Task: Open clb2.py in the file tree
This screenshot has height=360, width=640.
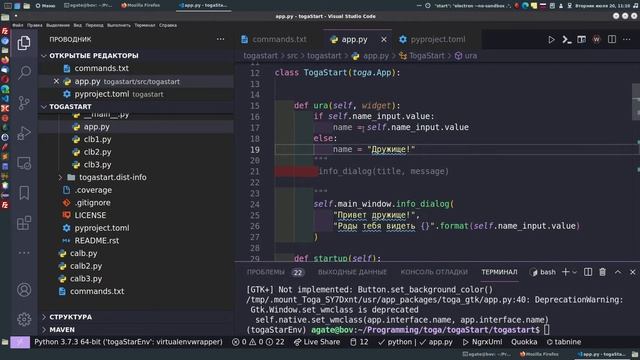Action: point(98,152)
